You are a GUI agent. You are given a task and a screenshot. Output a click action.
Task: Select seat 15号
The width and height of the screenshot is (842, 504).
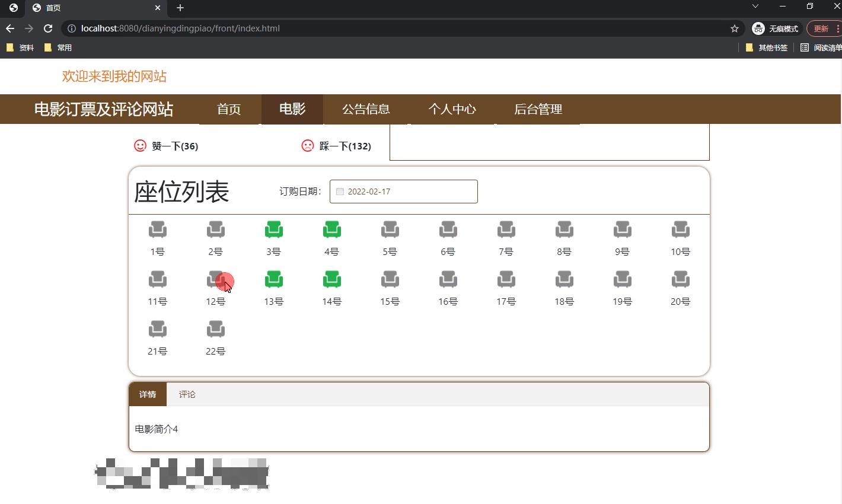point(390,279)
